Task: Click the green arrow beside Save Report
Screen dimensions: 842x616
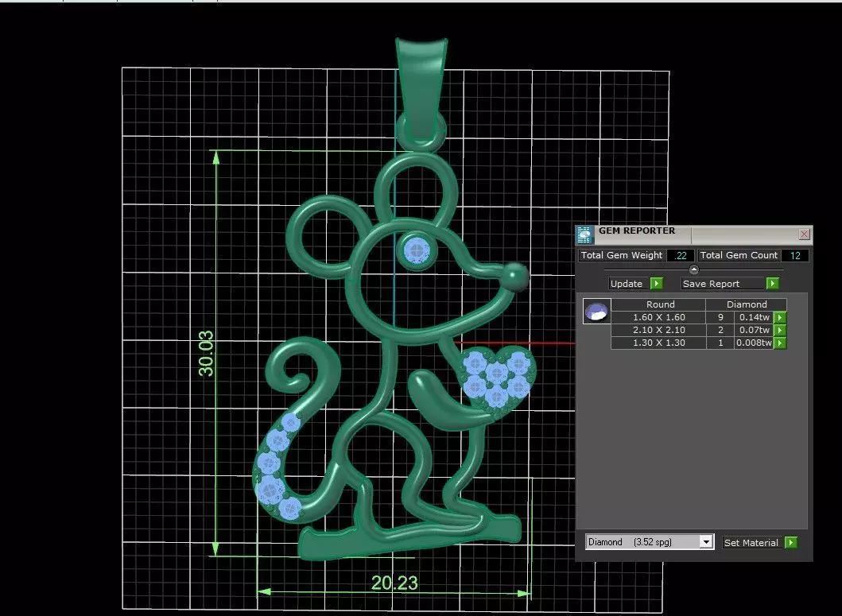Action: pos(772,283)
